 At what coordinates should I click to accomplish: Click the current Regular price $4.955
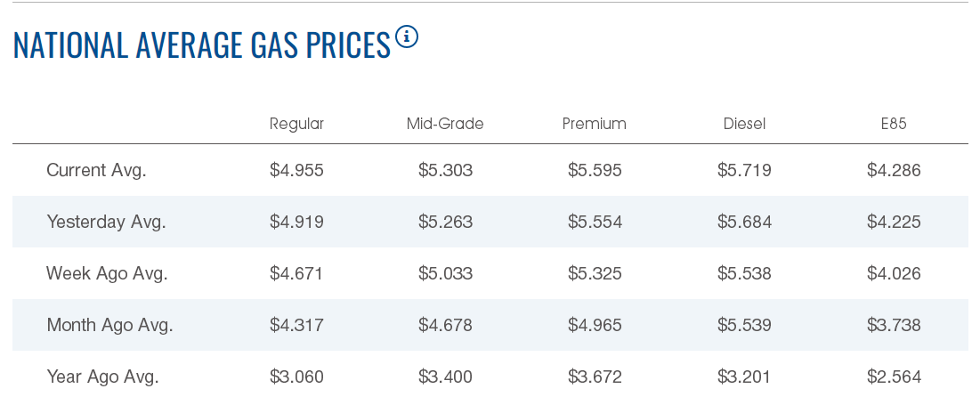296,170
